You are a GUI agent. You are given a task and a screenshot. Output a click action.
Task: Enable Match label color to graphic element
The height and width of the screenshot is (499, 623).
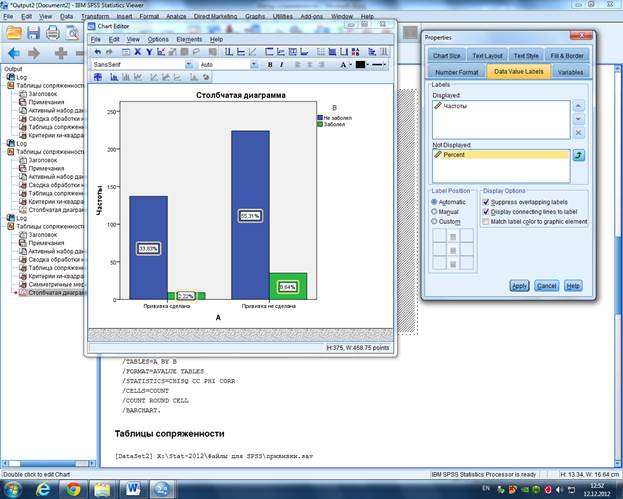point(486,221)
